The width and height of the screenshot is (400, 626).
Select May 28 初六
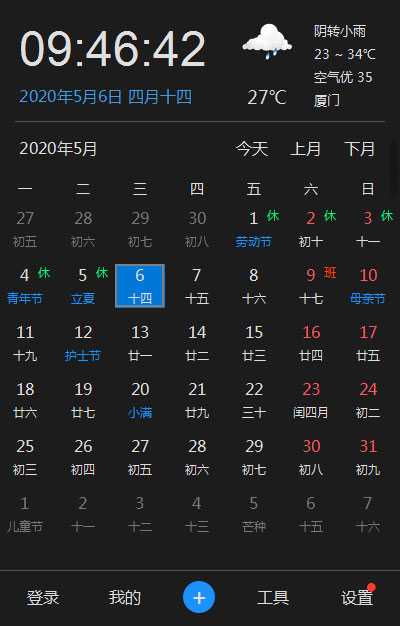[x=197, y=457]
